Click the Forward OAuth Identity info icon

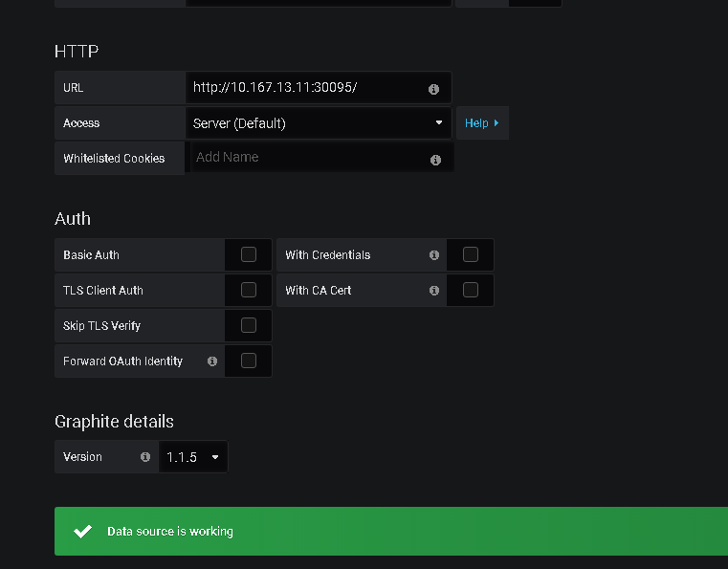(x=211, y=361)
